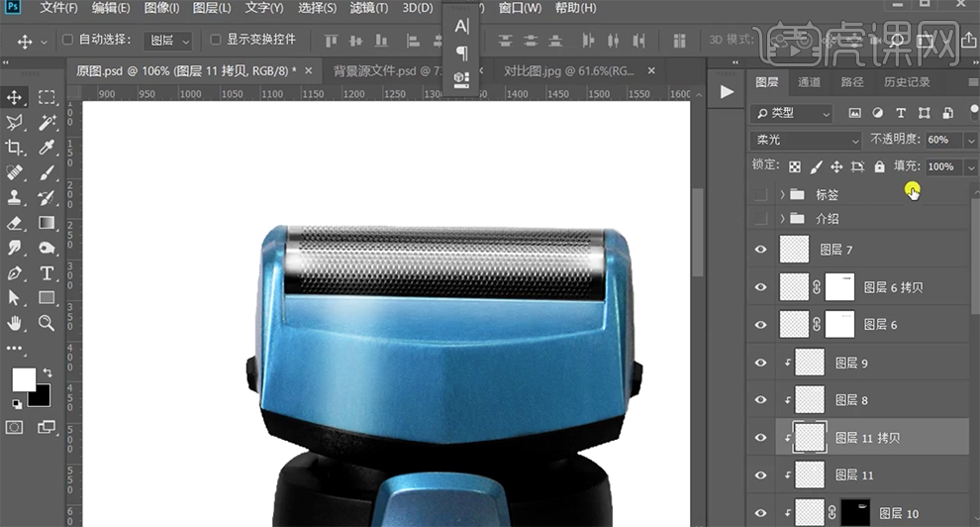This screenshot has height=527, width=980.
Task: Hide the 图层 9 layer
Action: (760, 363)
